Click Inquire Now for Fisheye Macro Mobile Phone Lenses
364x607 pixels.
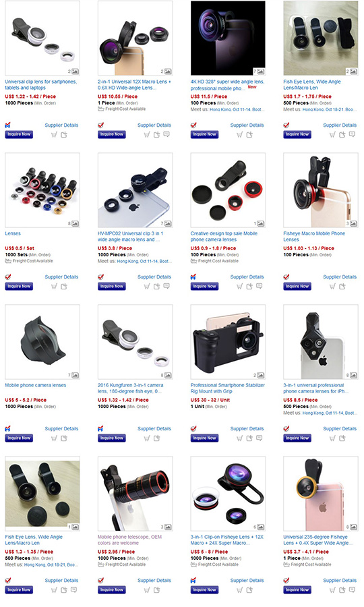(297, 287)
